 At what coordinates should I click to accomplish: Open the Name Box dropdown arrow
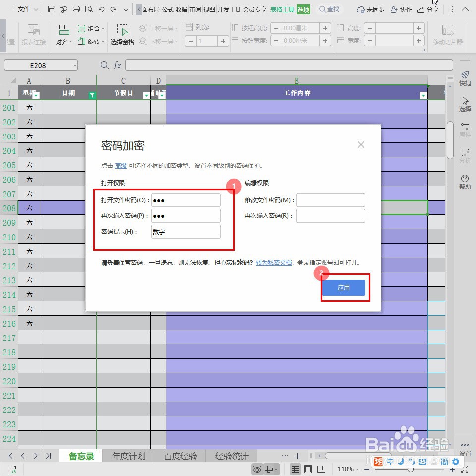pos(75,65)
